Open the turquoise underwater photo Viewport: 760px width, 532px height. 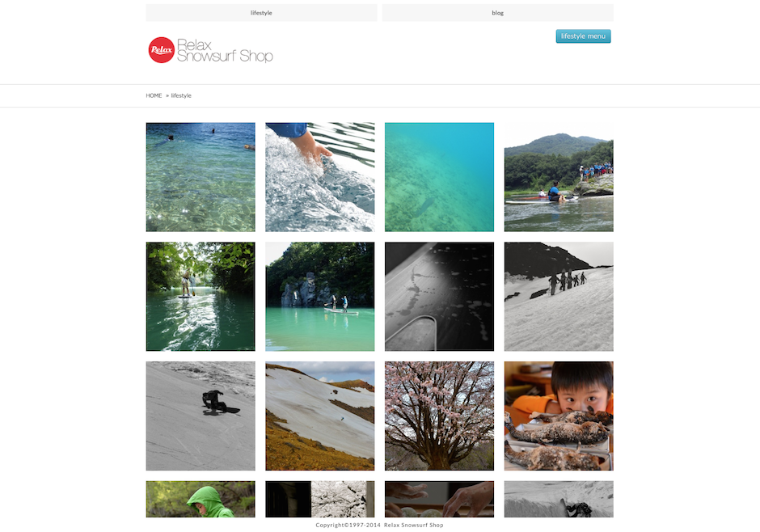coord(439,177)
